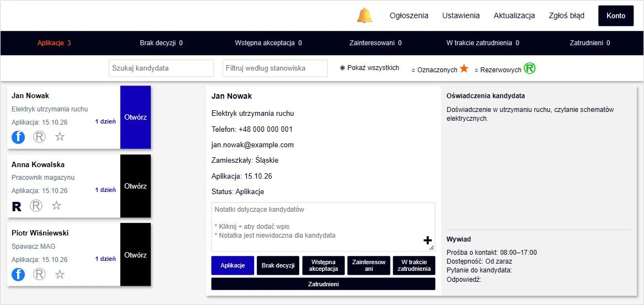The image size is (644, 305).
Task: Star Piotr Wiśniewski candidate card
Action: point(60,274)
